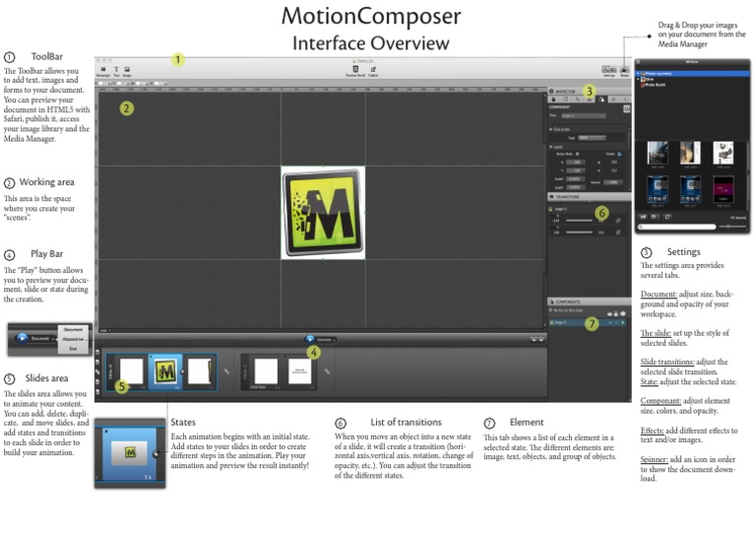
Task: Toggle the checkbox under the Components header
Action: click(x=550, y=310)
